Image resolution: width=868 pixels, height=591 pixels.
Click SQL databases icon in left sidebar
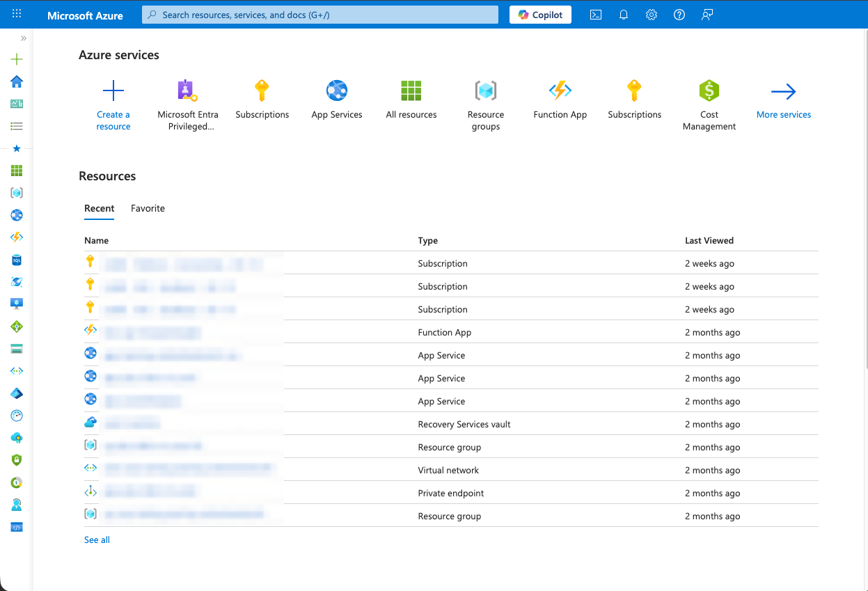(x=17, y=260)
